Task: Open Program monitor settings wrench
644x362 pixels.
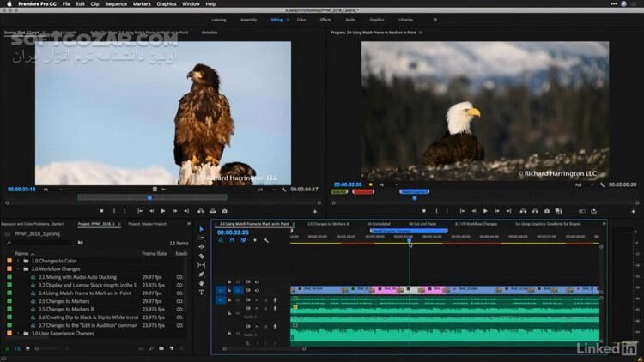Action: 602,185
